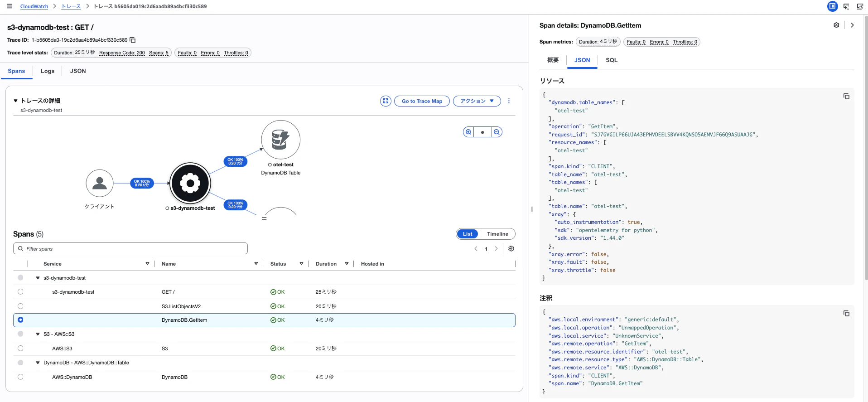
Task: Open the hamburger navigation menu
Action: point(10,6)
